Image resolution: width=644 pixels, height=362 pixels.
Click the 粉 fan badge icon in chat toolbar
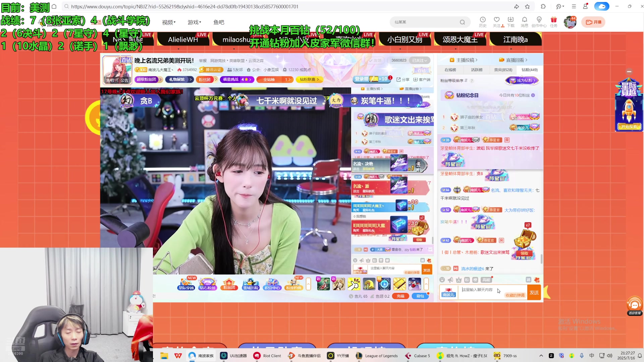point(467,280)
